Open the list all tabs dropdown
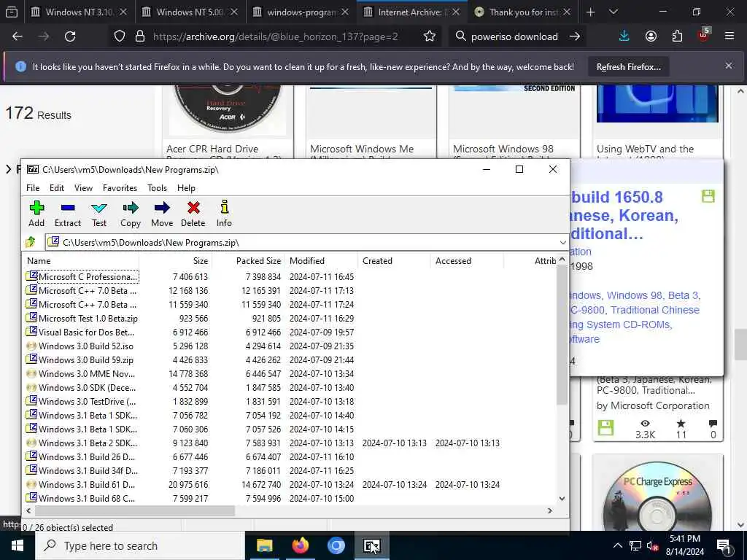 [614, 12]
